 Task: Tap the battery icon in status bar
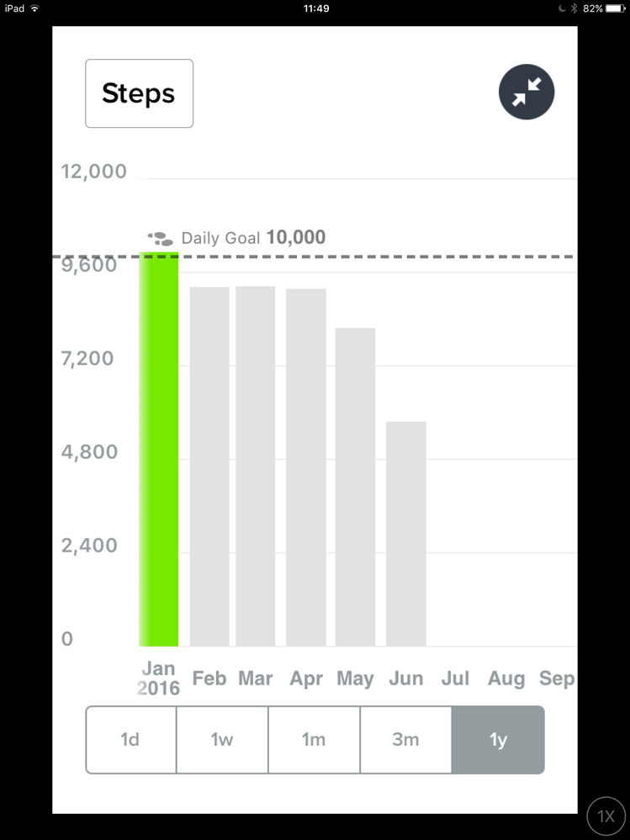(616, 8)
